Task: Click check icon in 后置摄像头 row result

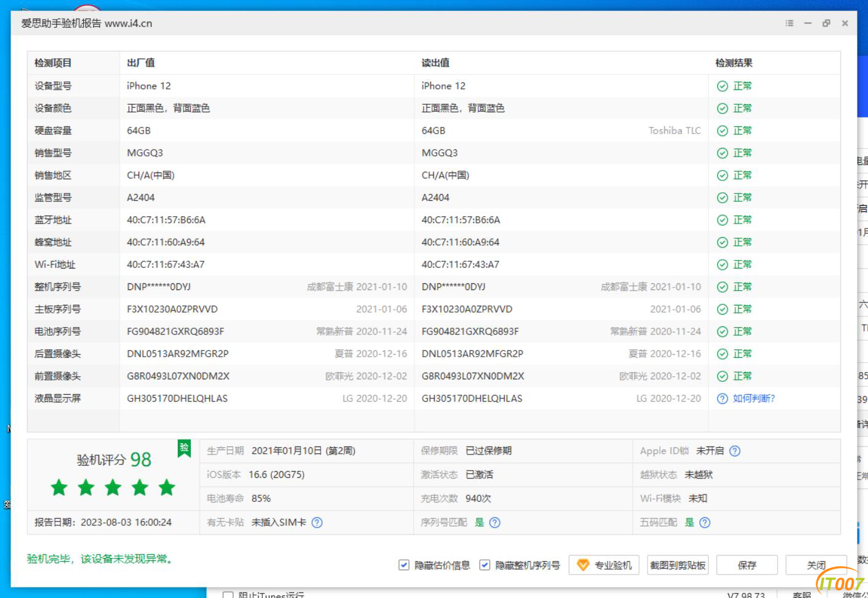Action: tap(723, 354)
